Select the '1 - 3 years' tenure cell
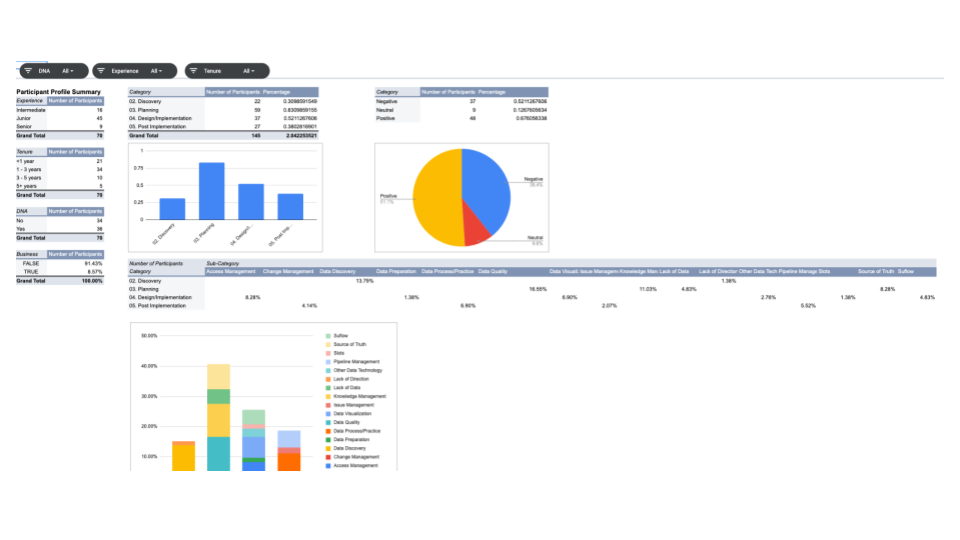The width and height of the screenshot is (960, 540). 31,170
